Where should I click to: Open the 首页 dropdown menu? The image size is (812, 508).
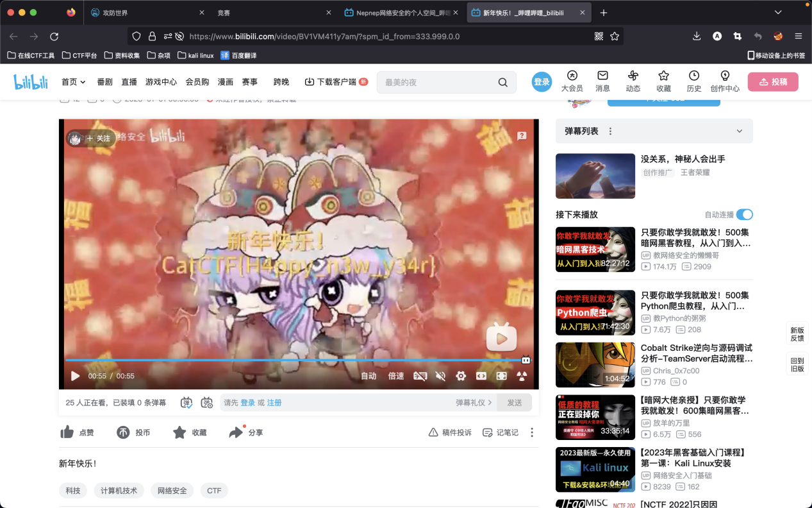point(74,82)
